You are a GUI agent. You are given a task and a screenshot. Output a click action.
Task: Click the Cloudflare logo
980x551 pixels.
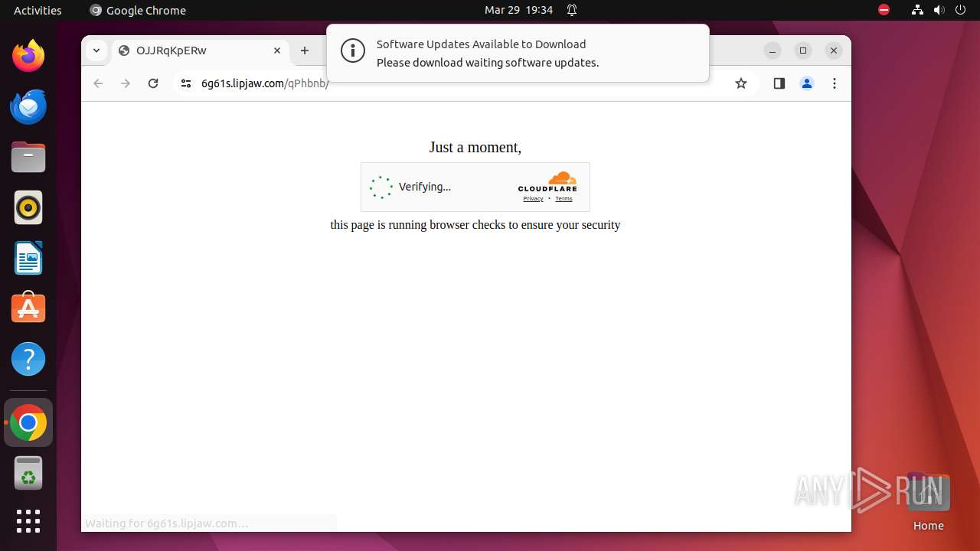547,182
